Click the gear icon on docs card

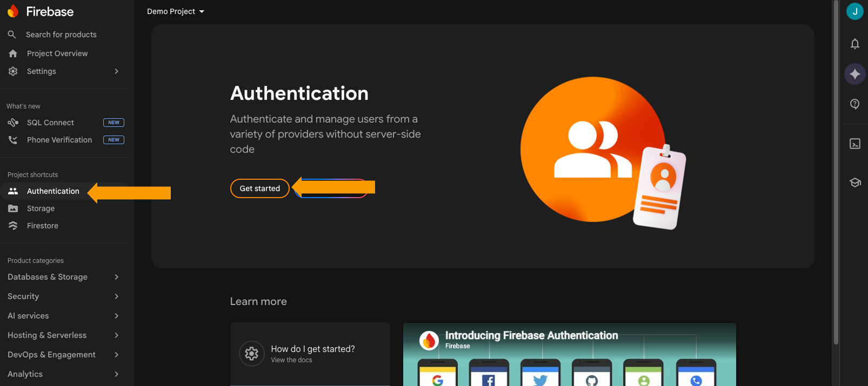point(251,354)
